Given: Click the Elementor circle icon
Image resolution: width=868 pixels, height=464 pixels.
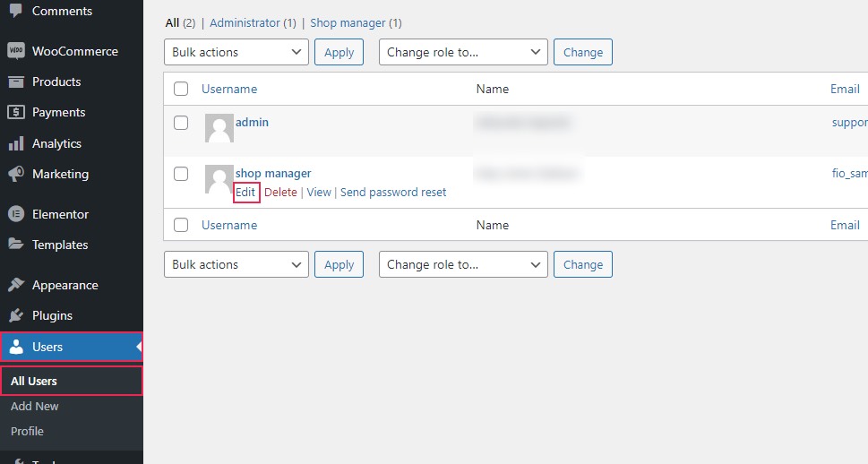Looking at the screenshot, I should tap(16, 214).
